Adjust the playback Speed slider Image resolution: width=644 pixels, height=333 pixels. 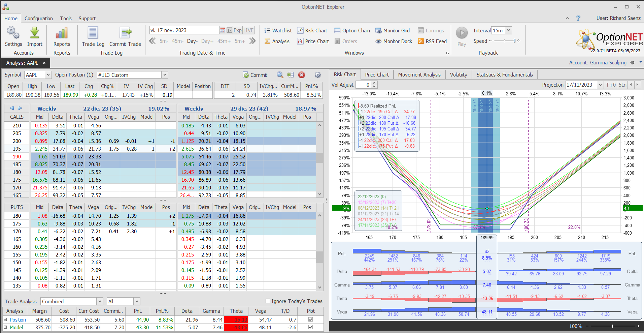(x=505, y=41)
